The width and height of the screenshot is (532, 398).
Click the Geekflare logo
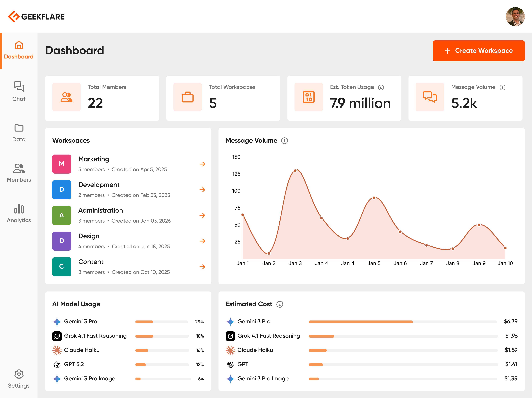tap(36, 16)
